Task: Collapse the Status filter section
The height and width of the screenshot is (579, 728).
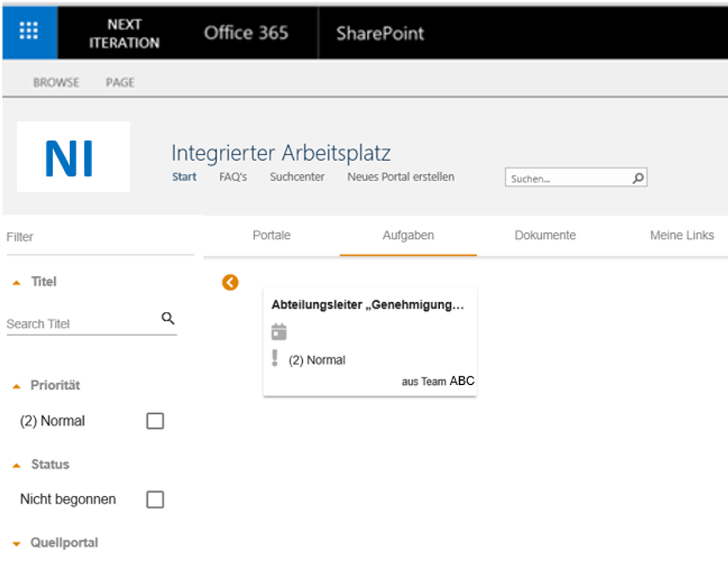Action: (x=17, y=465)
